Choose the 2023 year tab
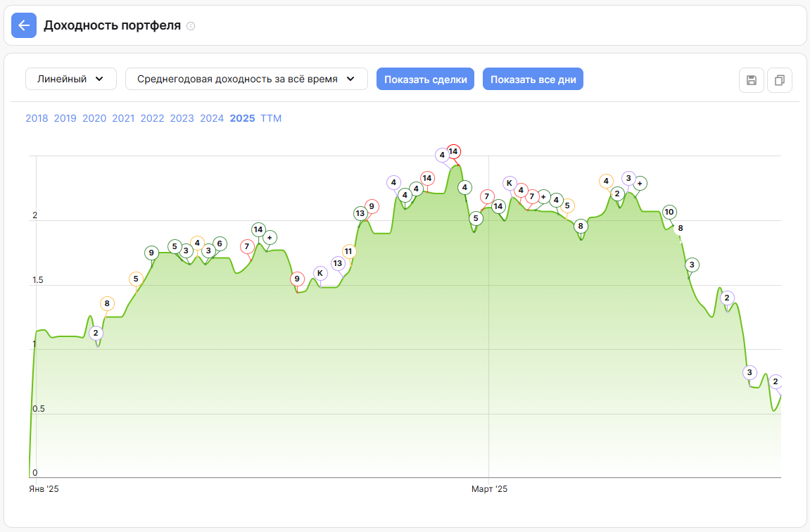 coord(182,118)
